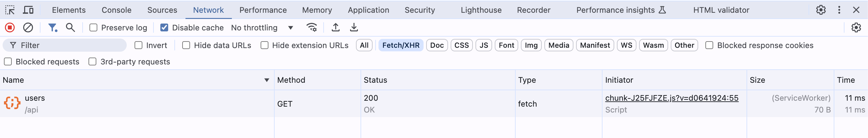Check Hide data URLs option
This screenshot has width=868, height=138.
[186, 45]
